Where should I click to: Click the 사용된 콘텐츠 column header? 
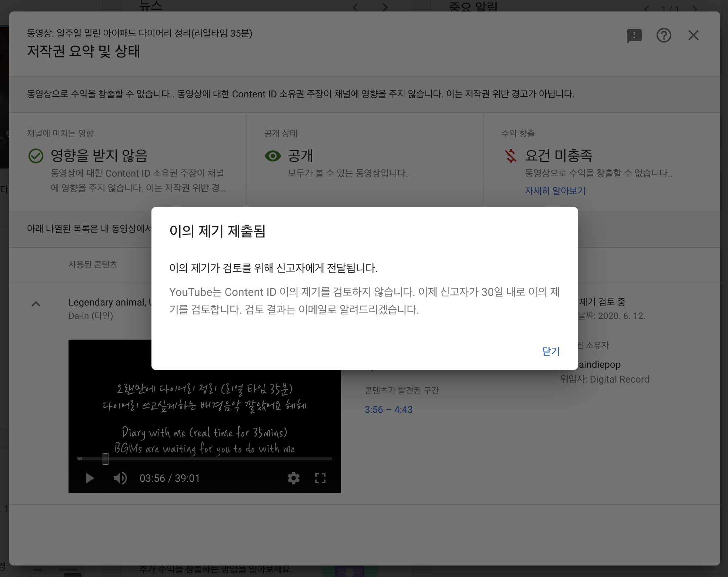pos(93,264)
